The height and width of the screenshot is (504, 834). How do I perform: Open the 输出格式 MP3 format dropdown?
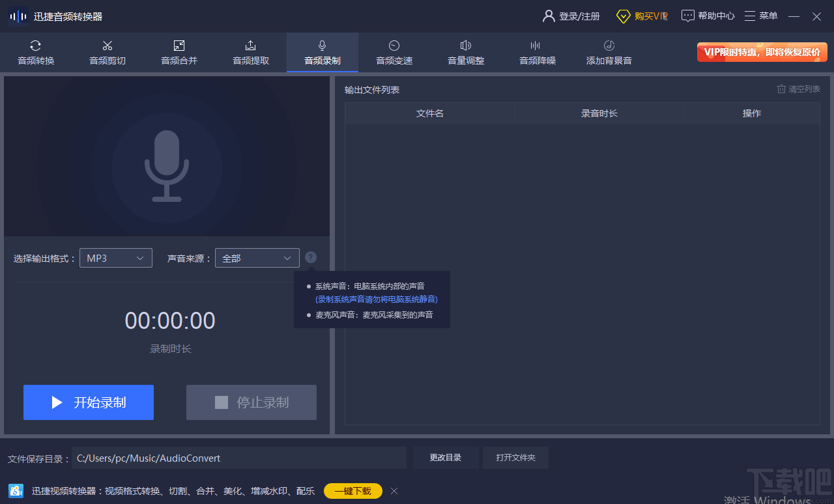(x=115, y=258)
